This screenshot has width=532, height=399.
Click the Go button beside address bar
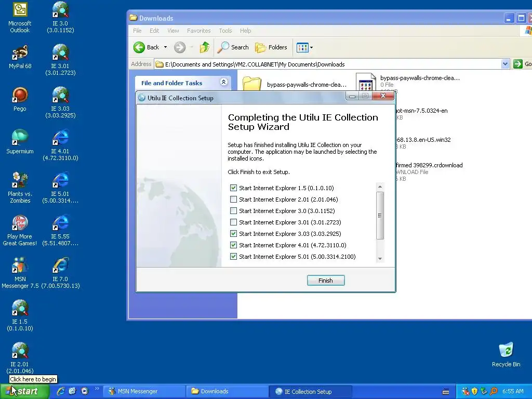coord(523,64)
